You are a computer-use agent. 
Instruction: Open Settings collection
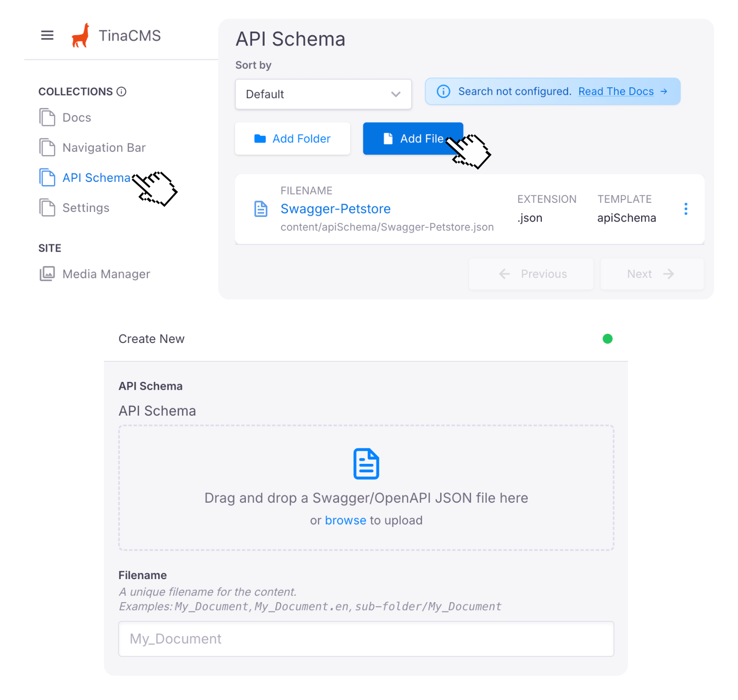(86, 208)
